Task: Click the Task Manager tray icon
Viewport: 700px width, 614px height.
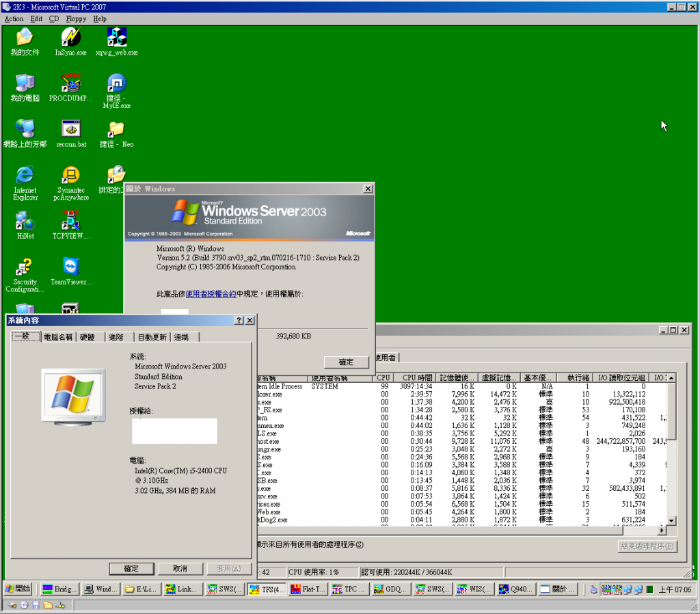Action: click(x=650, y=589)
